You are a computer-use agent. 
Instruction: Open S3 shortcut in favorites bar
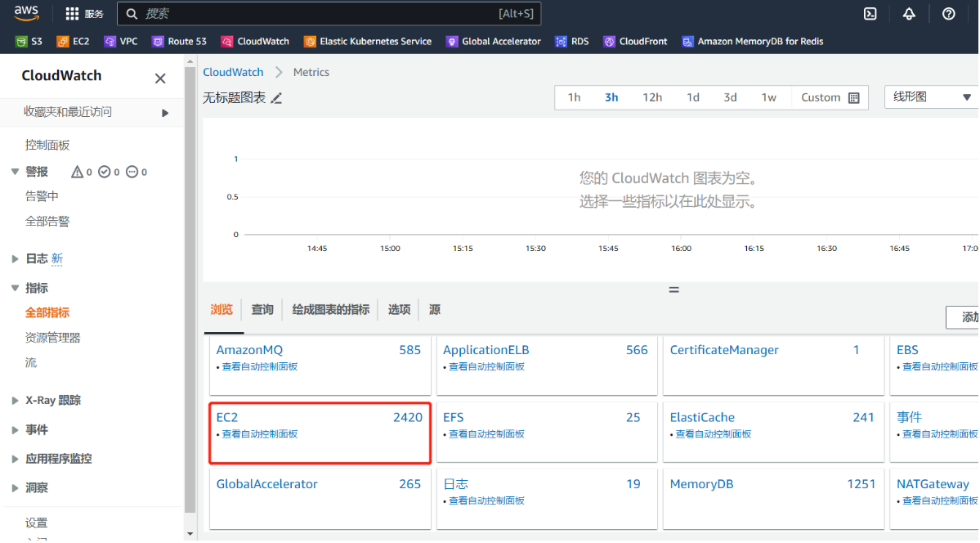[29, 41]
